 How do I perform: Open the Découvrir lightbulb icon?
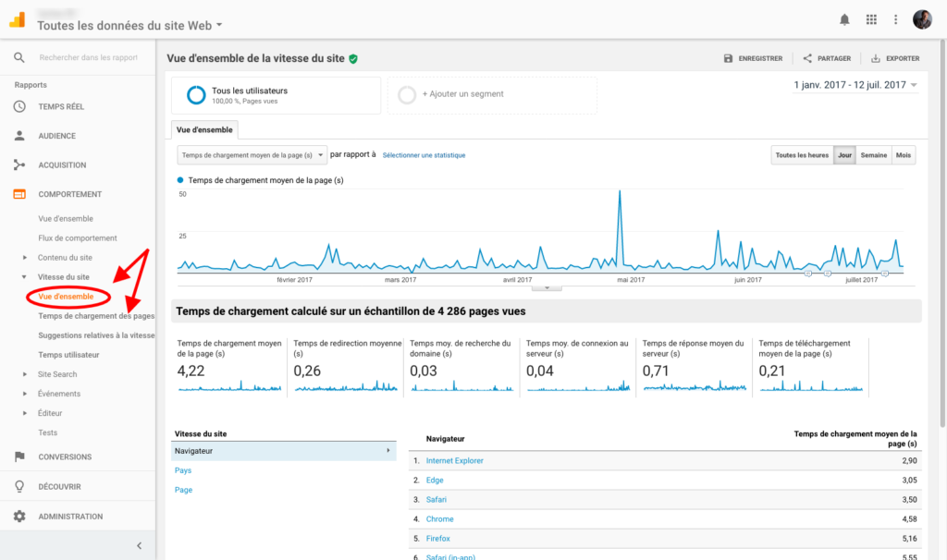pos(19,486)
